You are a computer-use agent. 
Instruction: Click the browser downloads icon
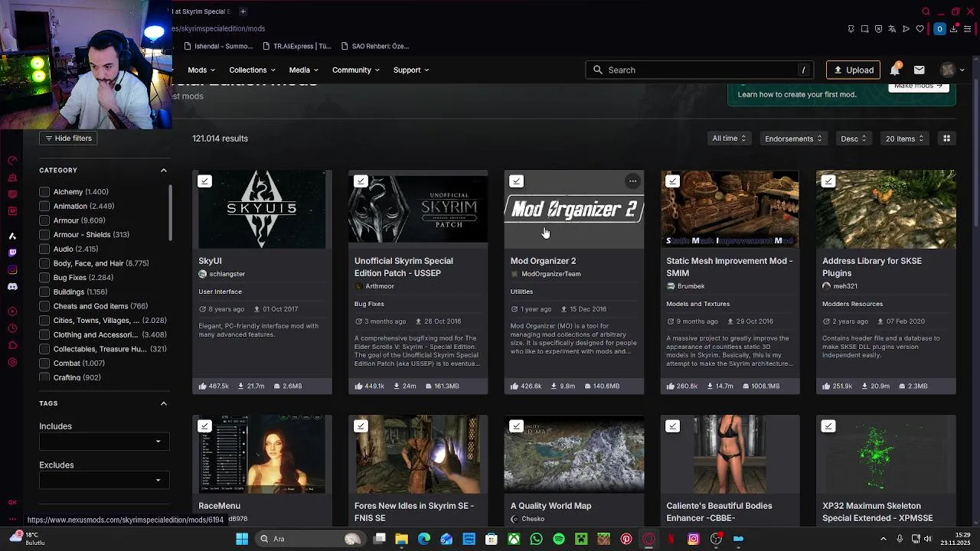[954, 29]
